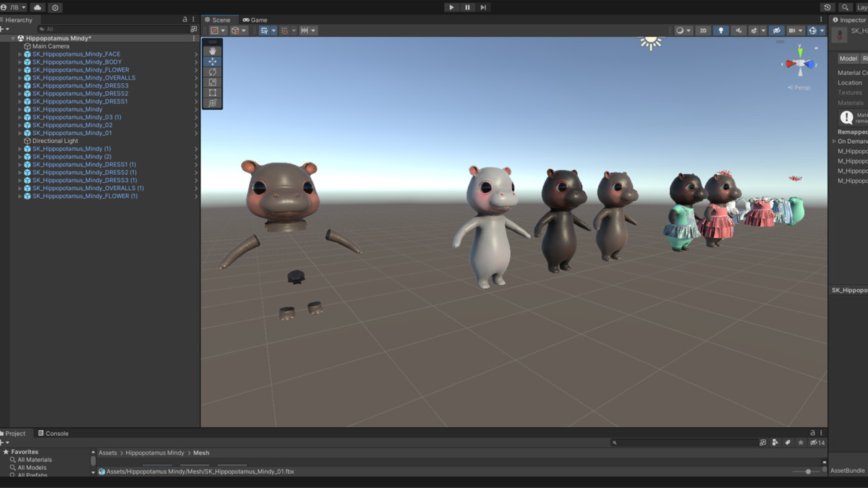The height and width of the screenshot is (488, 868).
Task: Click the global search magnifier icon
Action: coord(845,7)
